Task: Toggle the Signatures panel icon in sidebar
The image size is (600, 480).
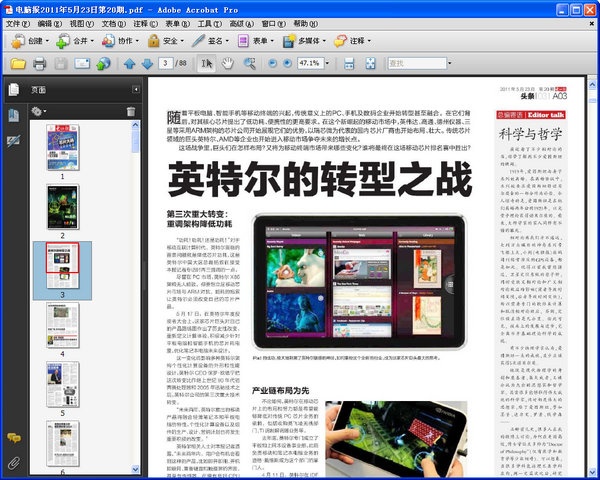Action: click(x=13, y=140)
